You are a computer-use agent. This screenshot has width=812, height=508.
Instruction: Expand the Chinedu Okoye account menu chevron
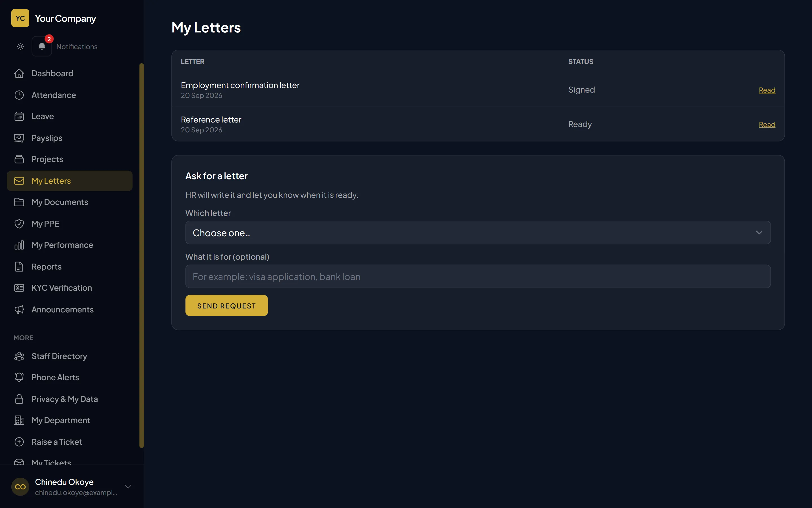[128, 487]
